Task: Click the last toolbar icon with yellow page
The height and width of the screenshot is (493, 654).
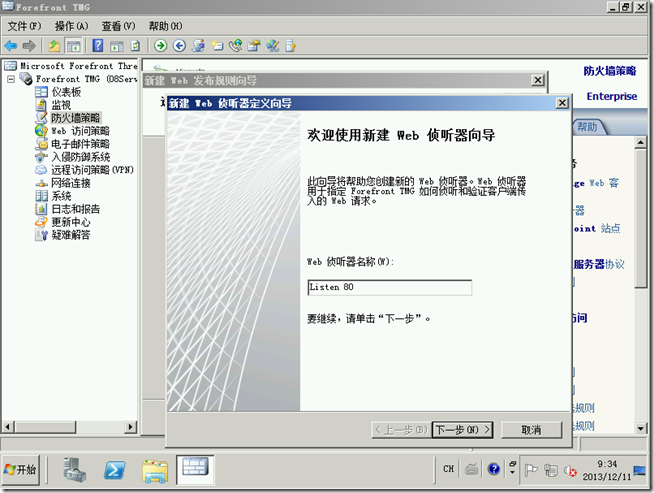Action: [x=290, y=45]
